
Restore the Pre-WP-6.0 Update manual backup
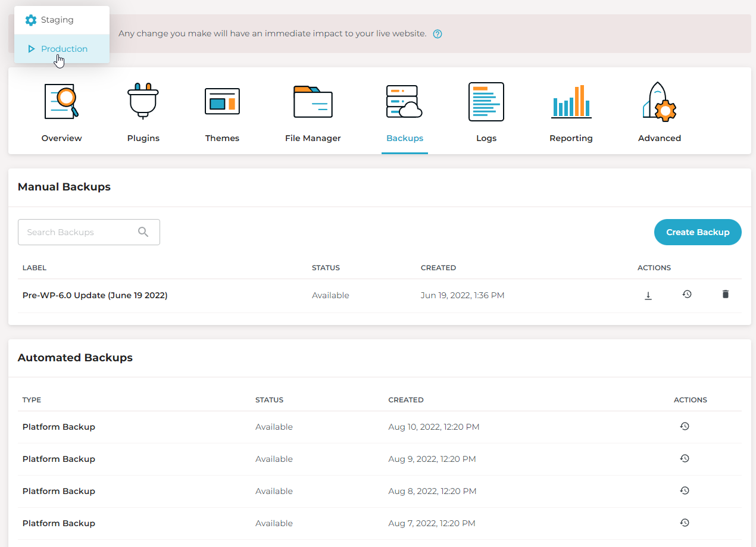point(687,294)
